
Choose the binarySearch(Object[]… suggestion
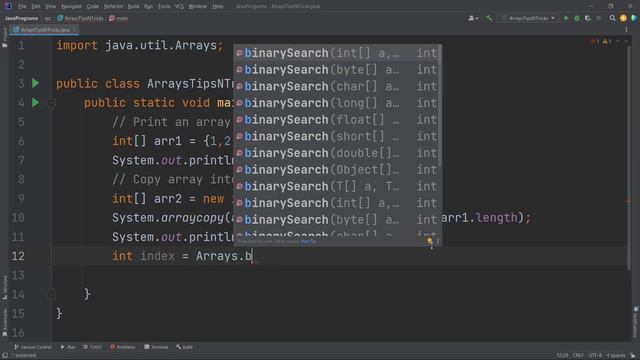pos(337,170)
